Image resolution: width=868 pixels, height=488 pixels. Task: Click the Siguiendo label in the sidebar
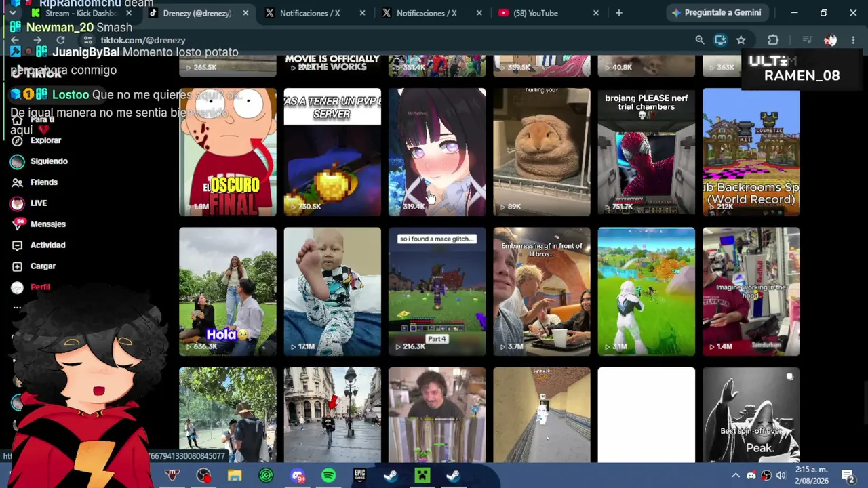click(x=49, y=161)
